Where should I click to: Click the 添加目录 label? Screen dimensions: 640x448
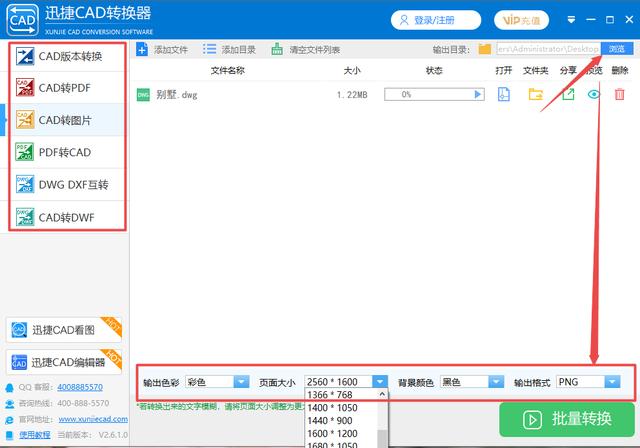coord(238,50)
